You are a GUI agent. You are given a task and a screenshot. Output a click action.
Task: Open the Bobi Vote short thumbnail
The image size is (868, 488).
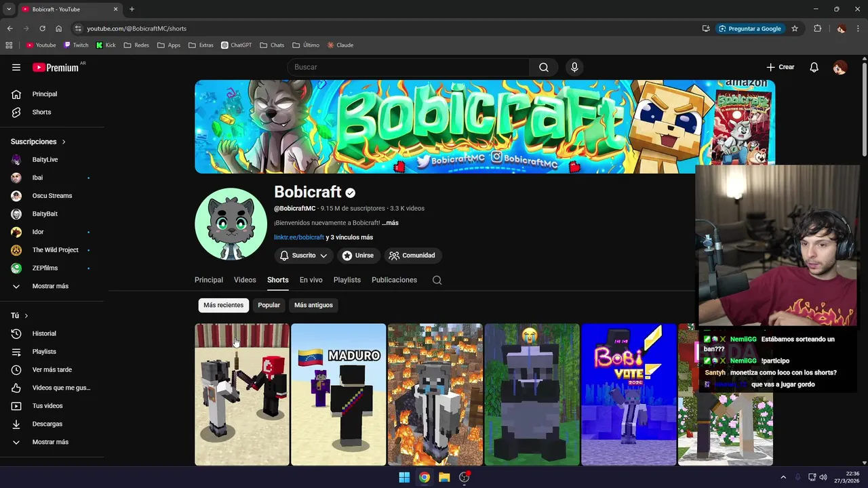[629, 394]
